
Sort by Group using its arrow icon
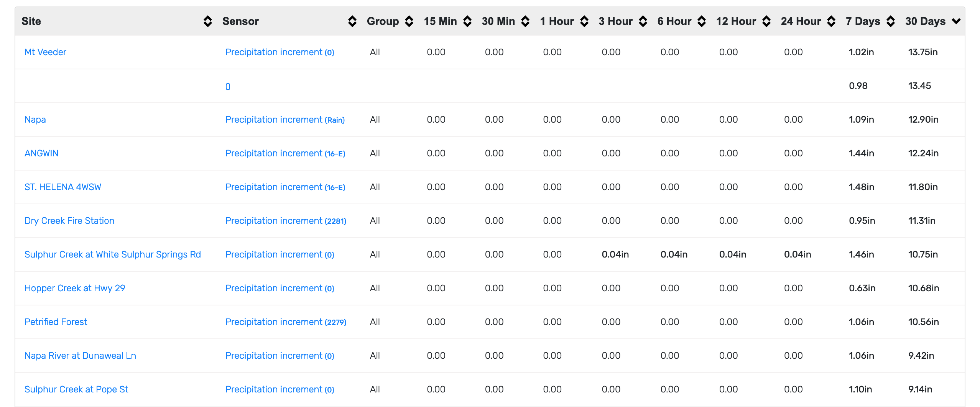(409, 21)
